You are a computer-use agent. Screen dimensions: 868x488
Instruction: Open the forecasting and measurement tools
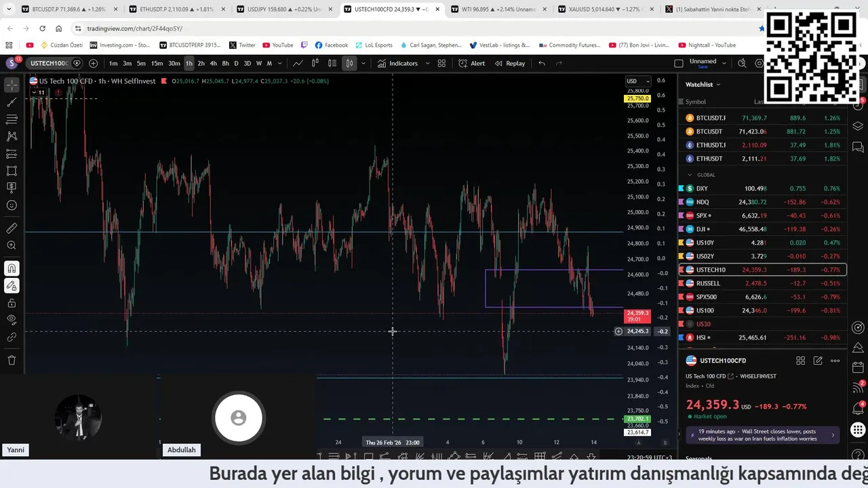pos(12,154)
